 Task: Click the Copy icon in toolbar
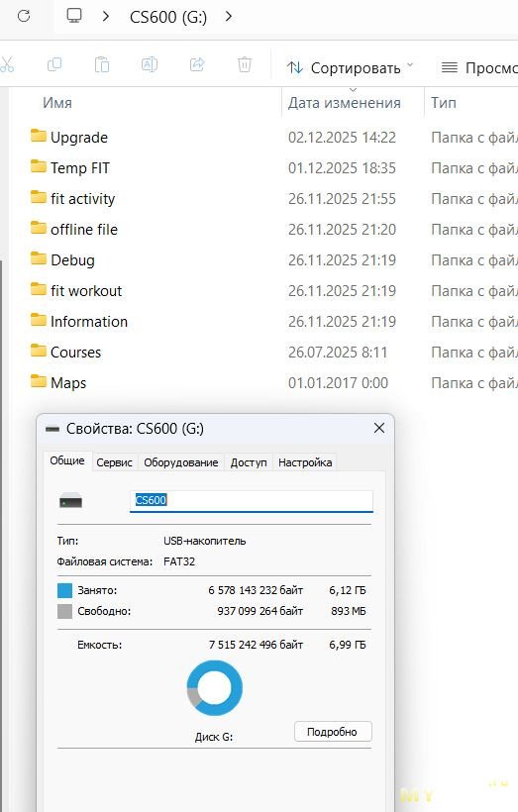pyautogui.click(x=53, y=64)
